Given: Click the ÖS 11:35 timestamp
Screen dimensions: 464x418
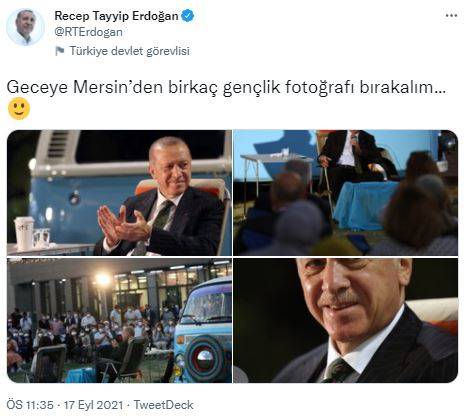Looking at the screenshot, I should pyautogui.click(x=30, y=405).
